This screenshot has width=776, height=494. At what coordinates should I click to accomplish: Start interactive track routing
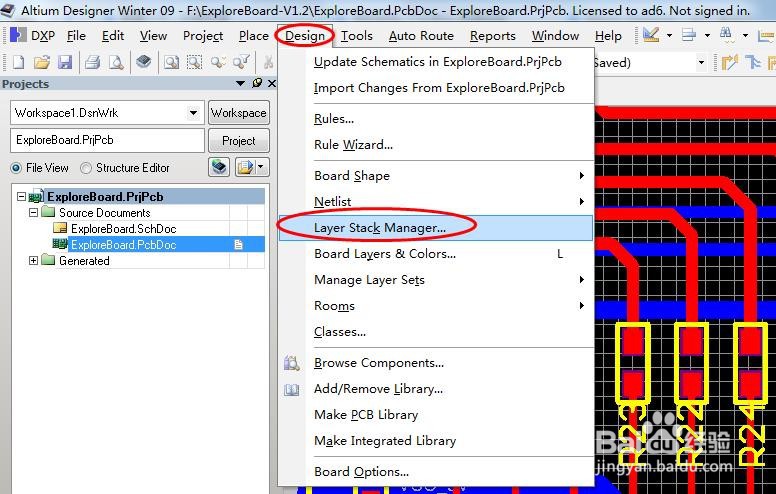[729, 62]
